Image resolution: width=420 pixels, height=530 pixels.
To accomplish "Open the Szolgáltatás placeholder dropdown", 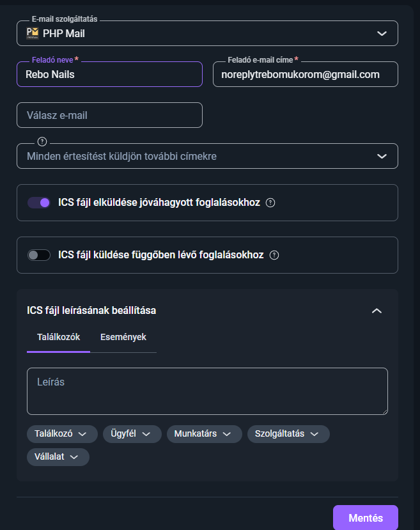I will pos(288,434).
